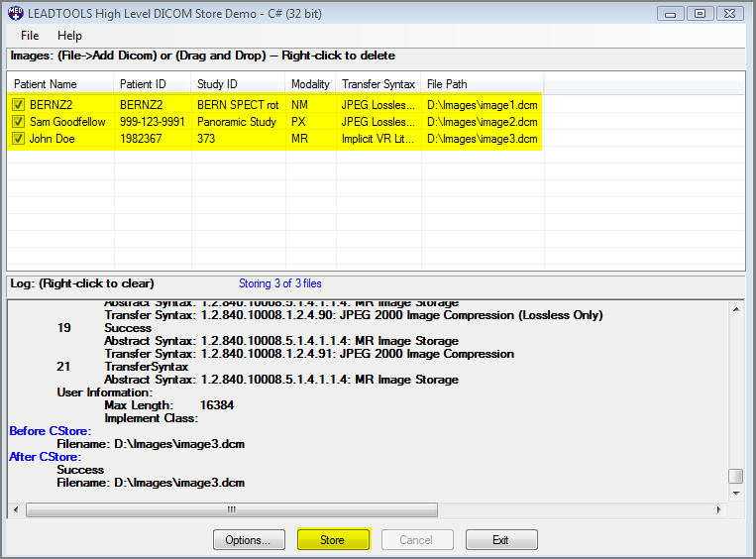This screenshot has height=559, width=756.
Task: Open the Help menu
Action: pos(69,36)
